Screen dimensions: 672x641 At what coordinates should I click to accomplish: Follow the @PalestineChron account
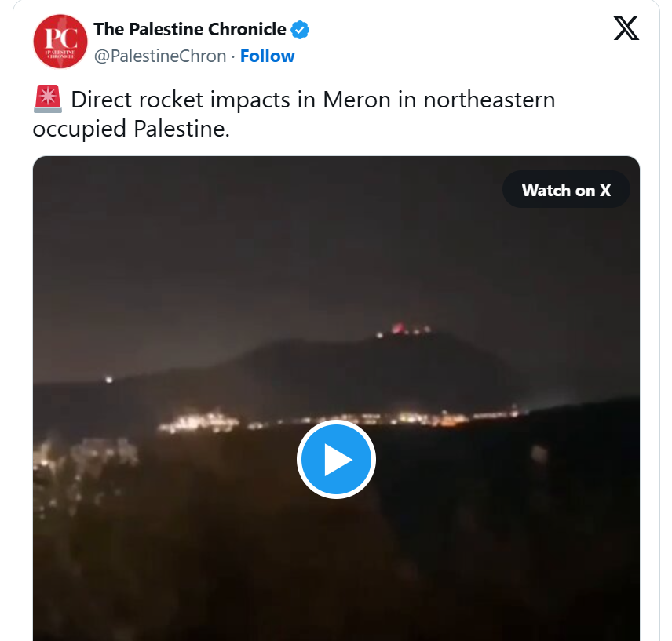tap(267, 56)
